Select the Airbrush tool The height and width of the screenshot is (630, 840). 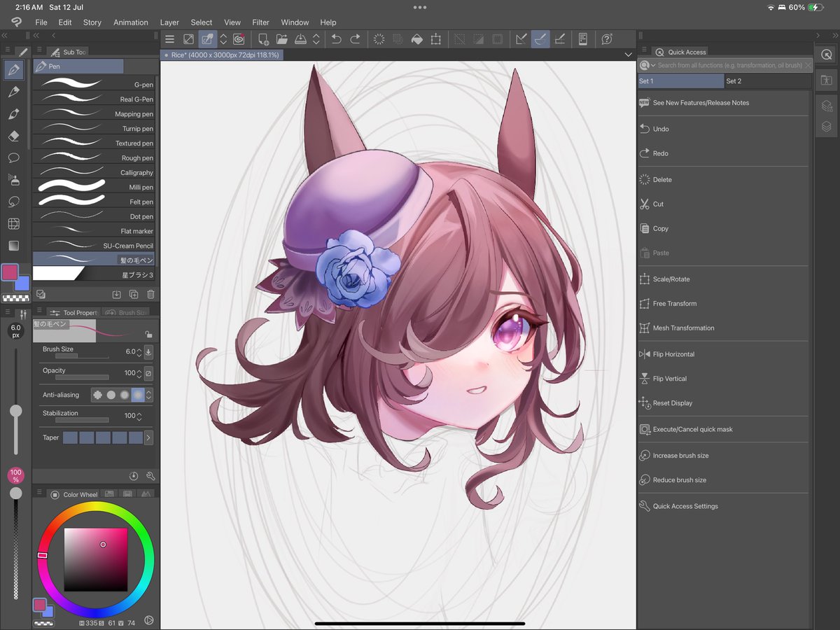13,180
